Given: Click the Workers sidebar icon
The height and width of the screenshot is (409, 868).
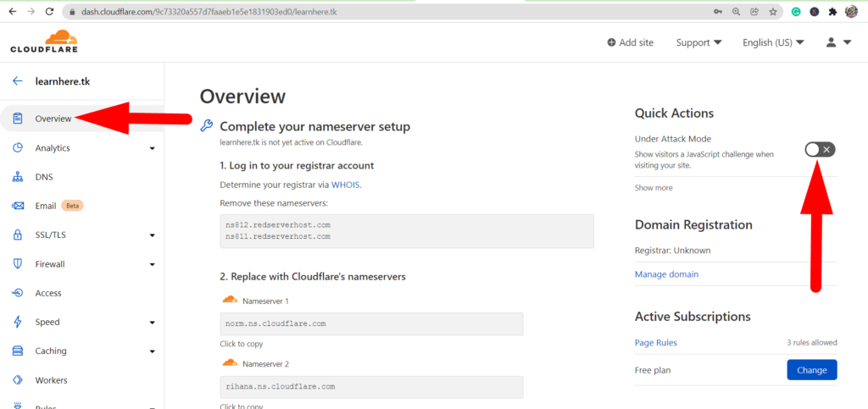Looking at the screenshot, I should pyautogui.click(x=18, y=380).
